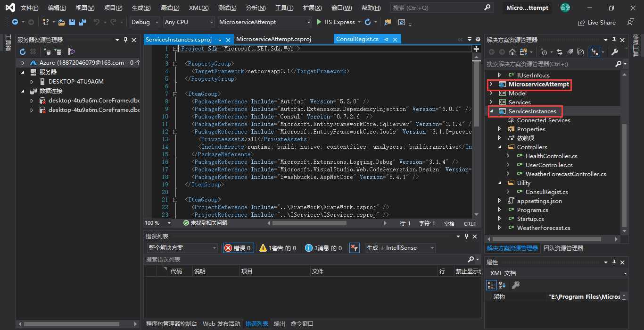Click the new project icon in toolbar
Viewport: 644px width, 330px height.
point(45,22)
